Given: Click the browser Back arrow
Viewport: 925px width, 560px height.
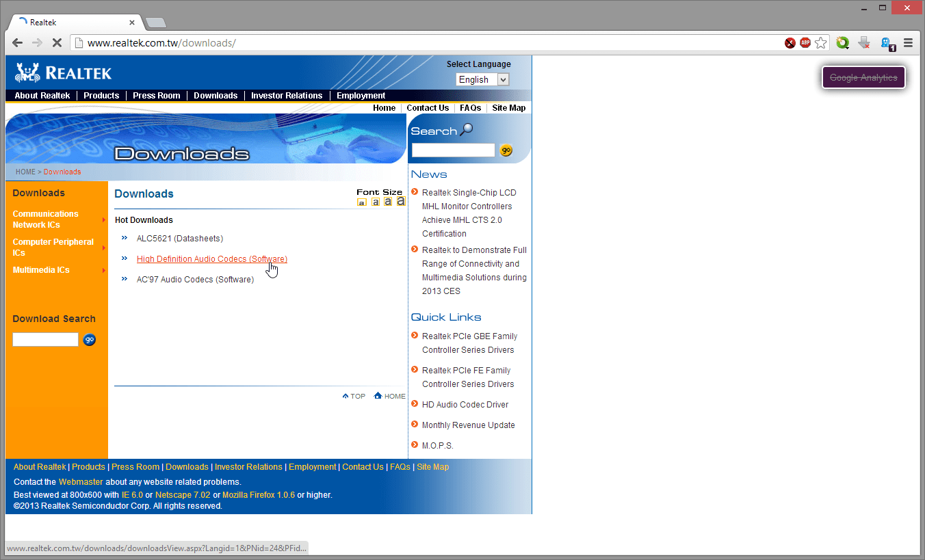Looking at the screenshot, I should (18, 43).
